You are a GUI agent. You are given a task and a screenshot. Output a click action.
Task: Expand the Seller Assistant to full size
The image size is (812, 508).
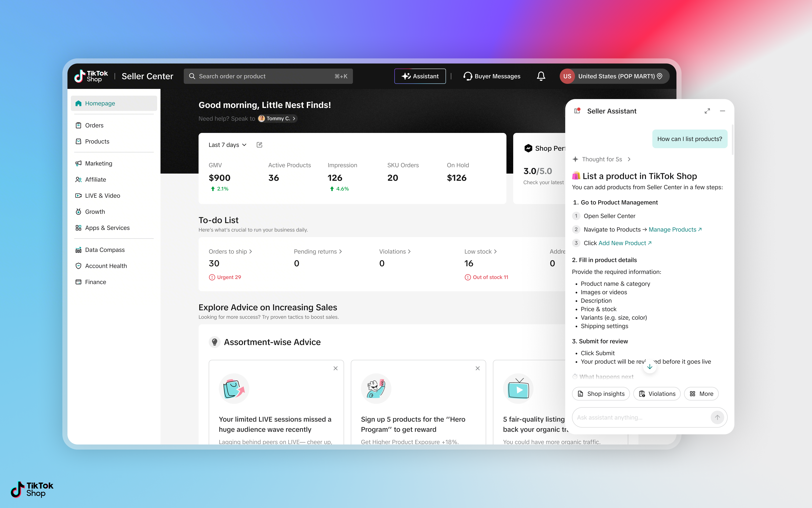click(707, 111)
